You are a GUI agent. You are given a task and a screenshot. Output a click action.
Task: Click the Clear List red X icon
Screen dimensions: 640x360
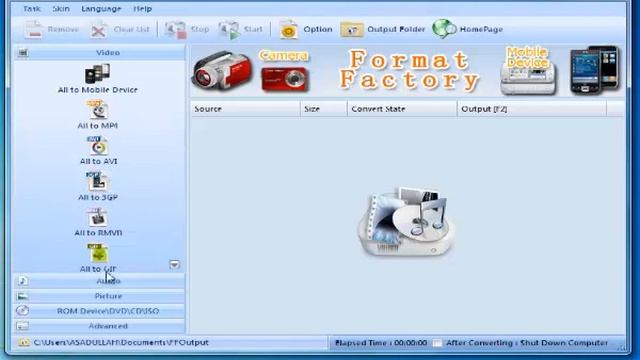click(x=98, y=30)
